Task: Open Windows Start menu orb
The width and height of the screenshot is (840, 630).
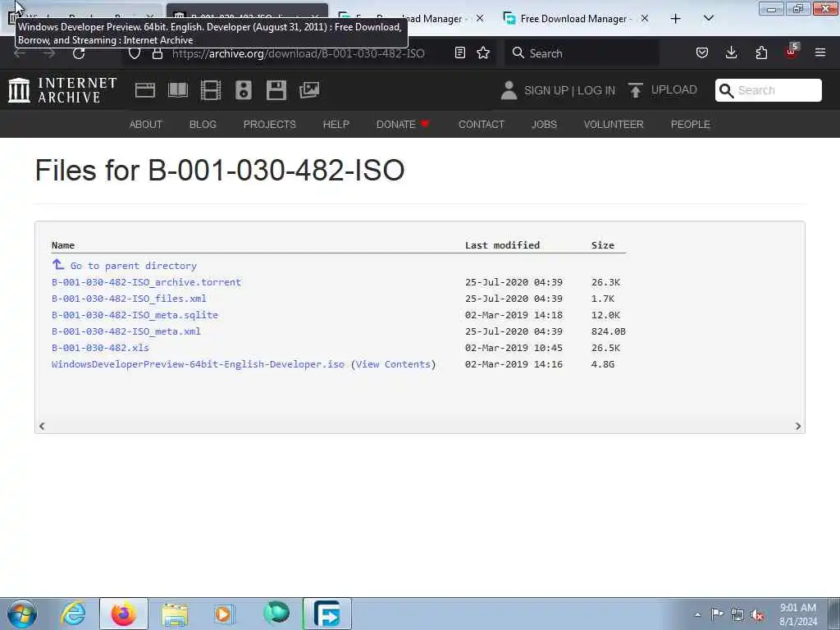Action: pos(22,614)
